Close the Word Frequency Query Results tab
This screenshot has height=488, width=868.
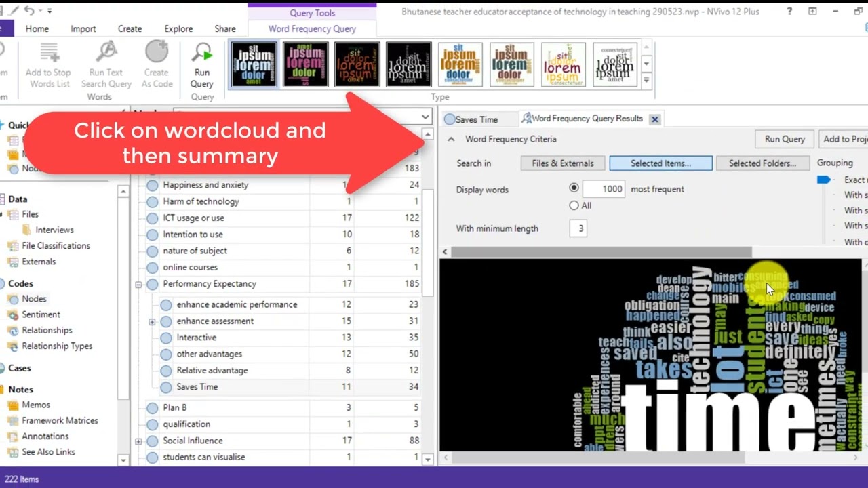(654, 119)
